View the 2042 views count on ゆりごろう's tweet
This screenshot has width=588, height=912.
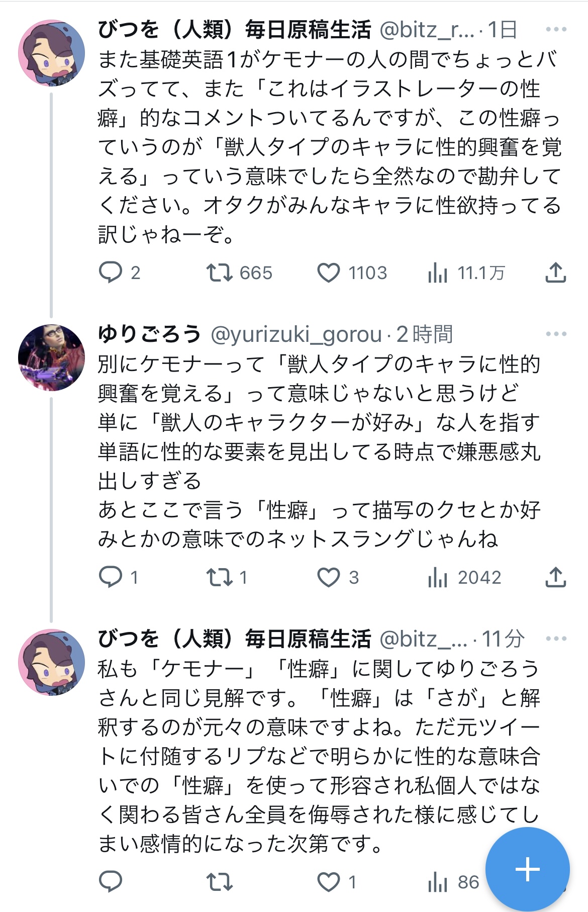click(x=438, y=577)
